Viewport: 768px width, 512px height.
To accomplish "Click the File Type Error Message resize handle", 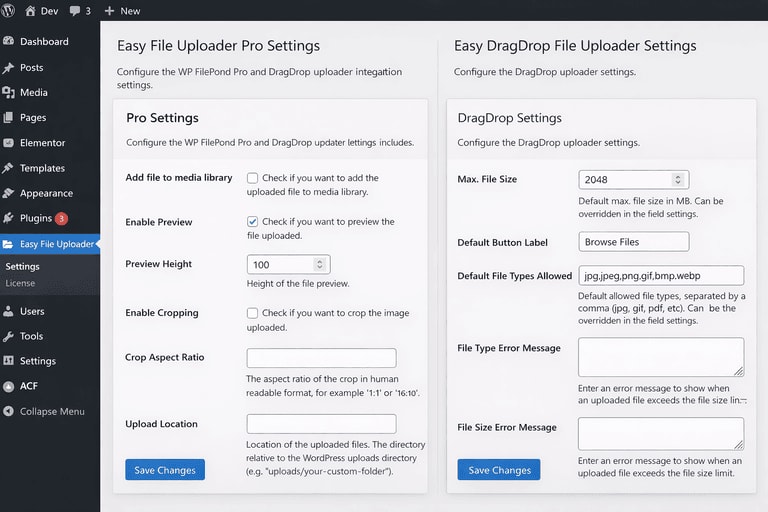I will pyautogui.click(x=739, y=371).
